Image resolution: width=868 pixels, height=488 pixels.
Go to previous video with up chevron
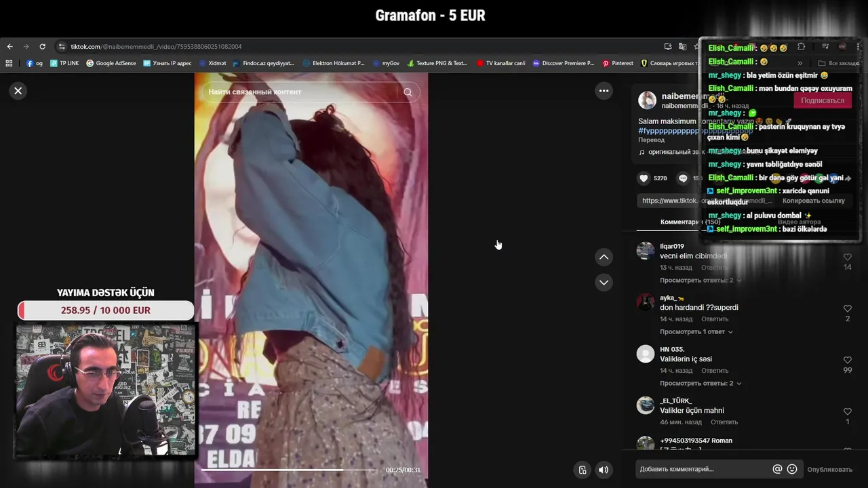click(x=604, y=257)
